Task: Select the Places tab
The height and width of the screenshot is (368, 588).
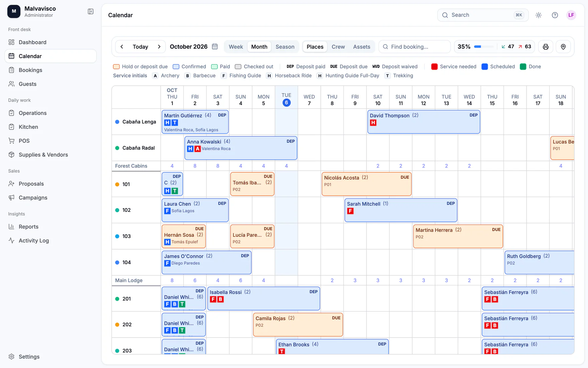Action: pyautogui.click(x=315, y=47)
